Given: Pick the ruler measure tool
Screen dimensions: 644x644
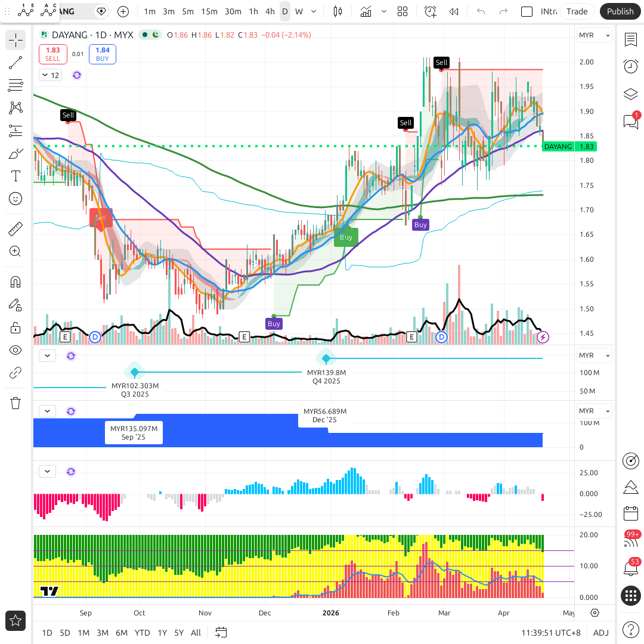Looking at the screenshot, I should (x=16, y=228).
